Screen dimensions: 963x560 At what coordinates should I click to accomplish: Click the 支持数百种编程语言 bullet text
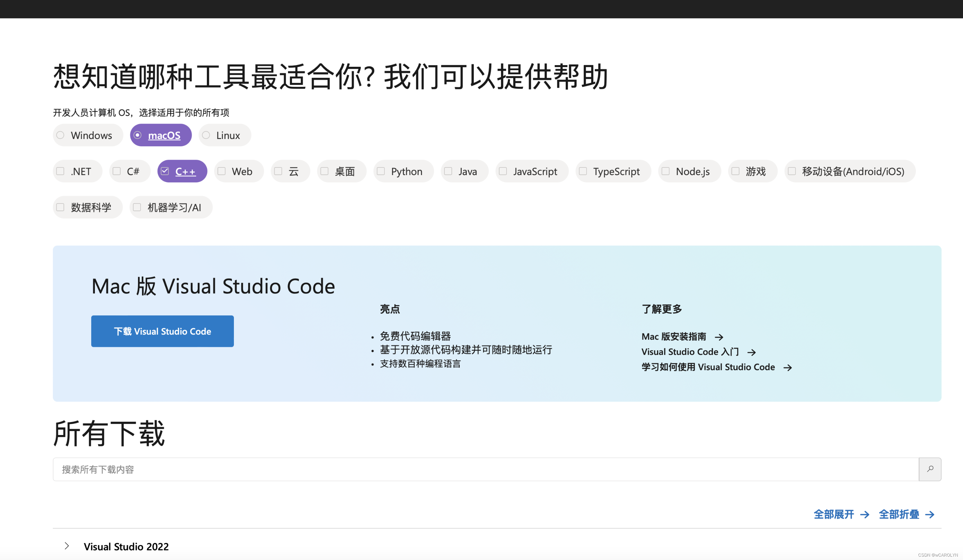[420, 364]
